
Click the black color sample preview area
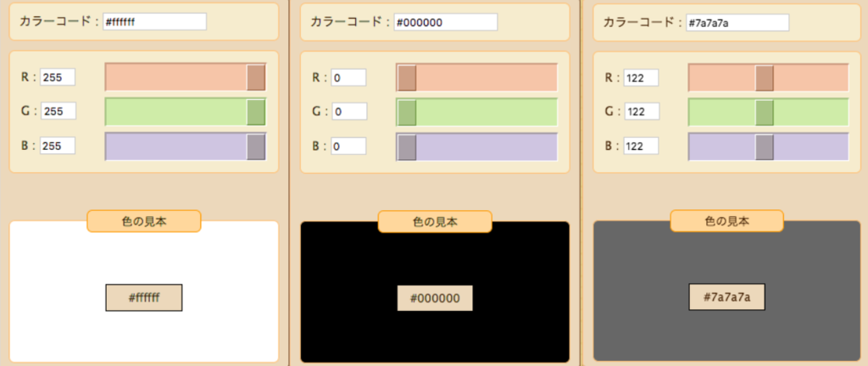point(435,292)
